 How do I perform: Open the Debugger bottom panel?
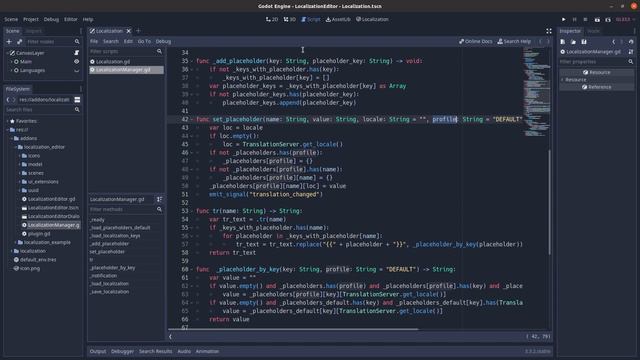tap(122, 351)
